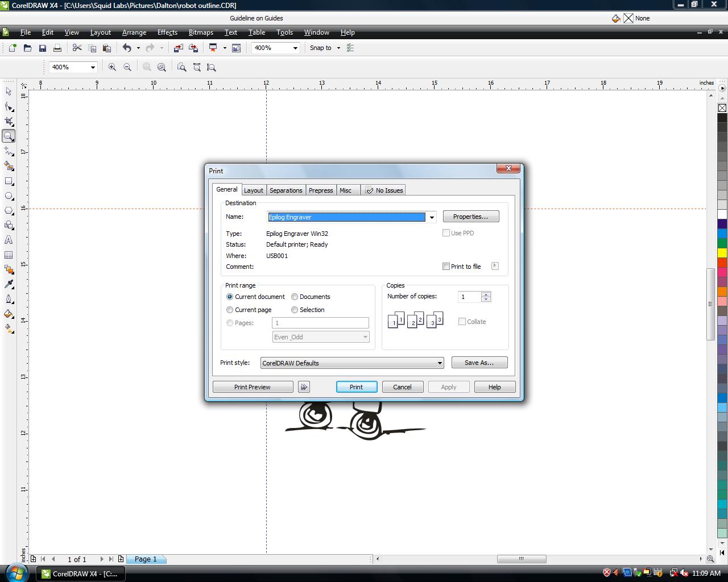
Task: Enable the Print to file checkbox
Action: tap(446, 267)
